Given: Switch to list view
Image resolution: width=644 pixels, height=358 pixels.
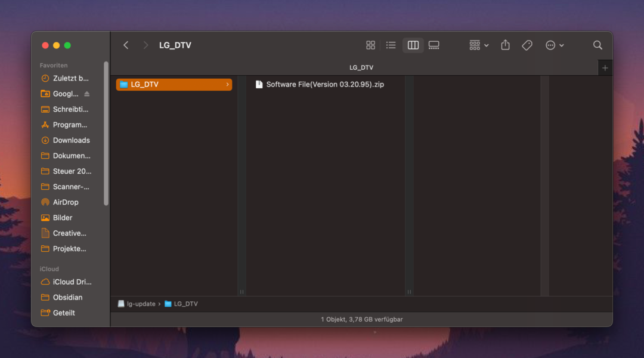Looking at the screenshot, I should 391,45.
